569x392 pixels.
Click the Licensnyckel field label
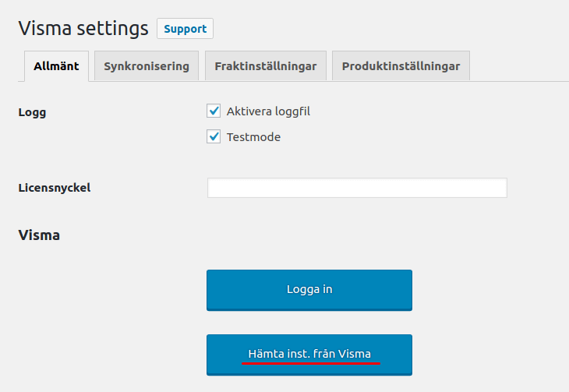click(55, 188)
